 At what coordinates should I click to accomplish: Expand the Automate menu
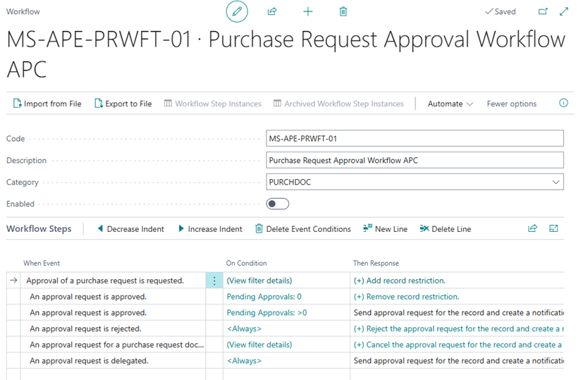point(450,104)
